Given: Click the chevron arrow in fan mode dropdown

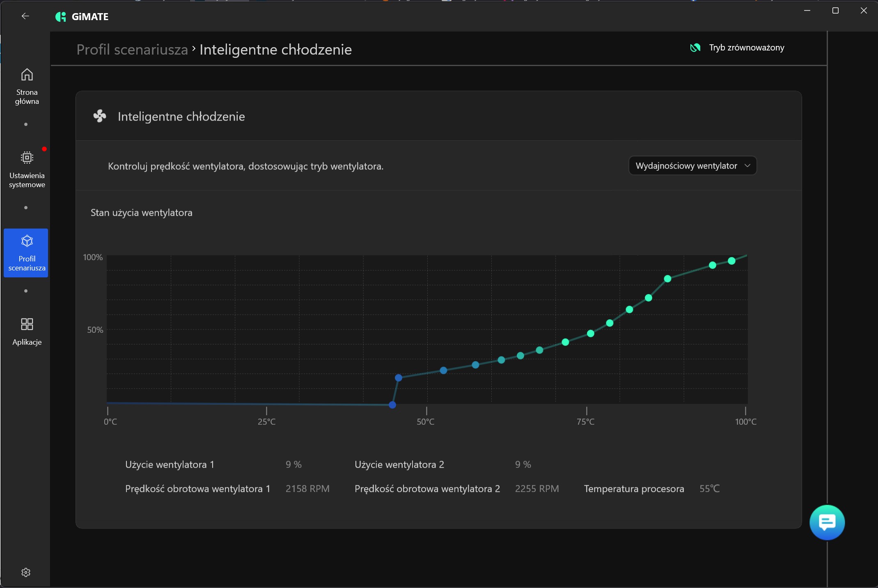Looking at the screenshot, I should [x=747, y=166].
